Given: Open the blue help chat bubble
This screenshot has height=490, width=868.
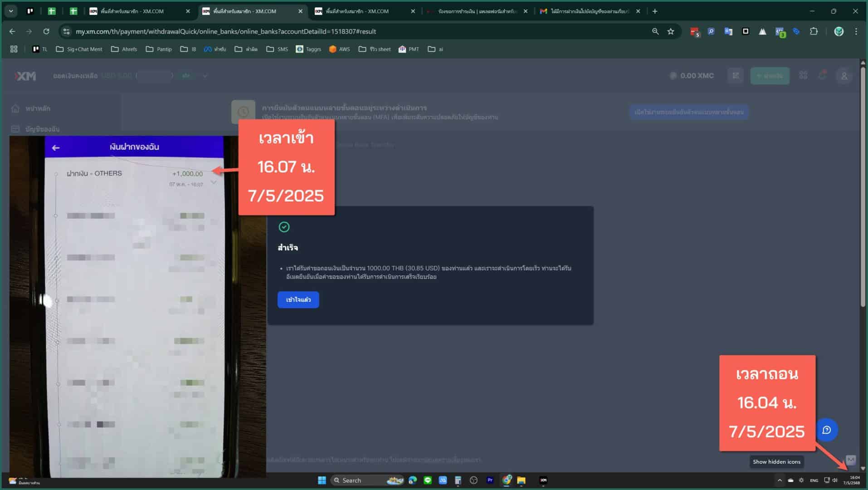Looking at the screenshot, I should 827,430.
